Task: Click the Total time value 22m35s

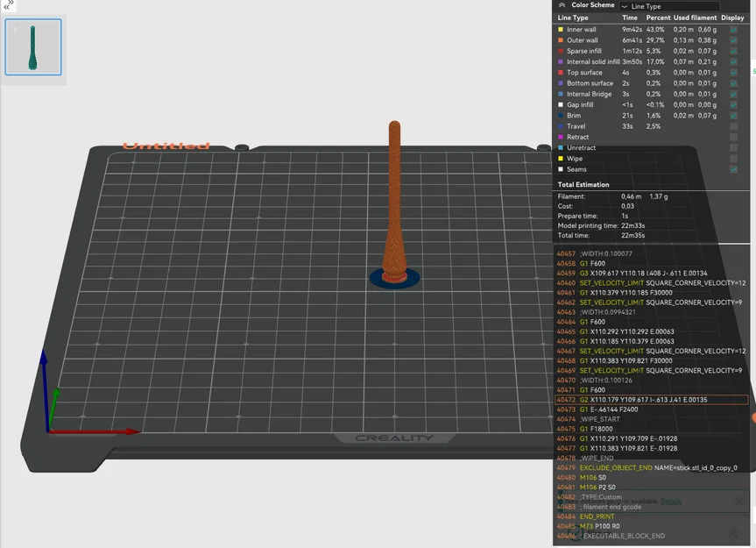Action: coord(632,235)
